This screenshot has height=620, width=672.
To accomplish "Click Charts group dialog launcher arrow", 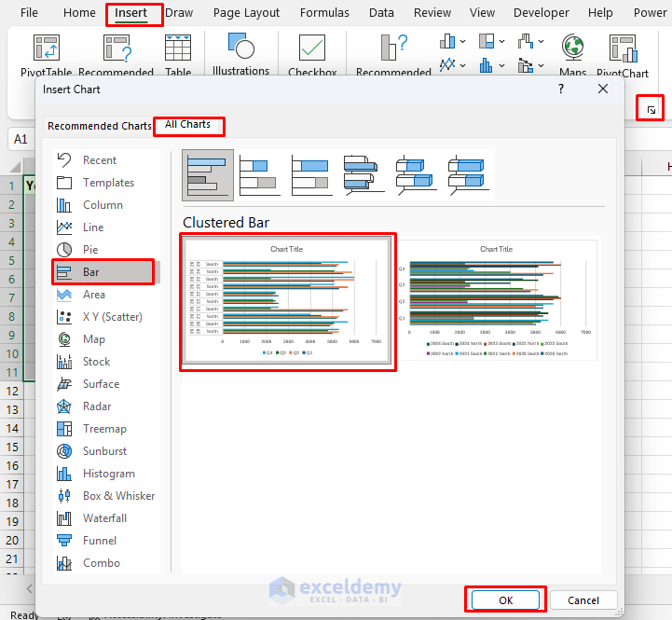I will (651, 110).
